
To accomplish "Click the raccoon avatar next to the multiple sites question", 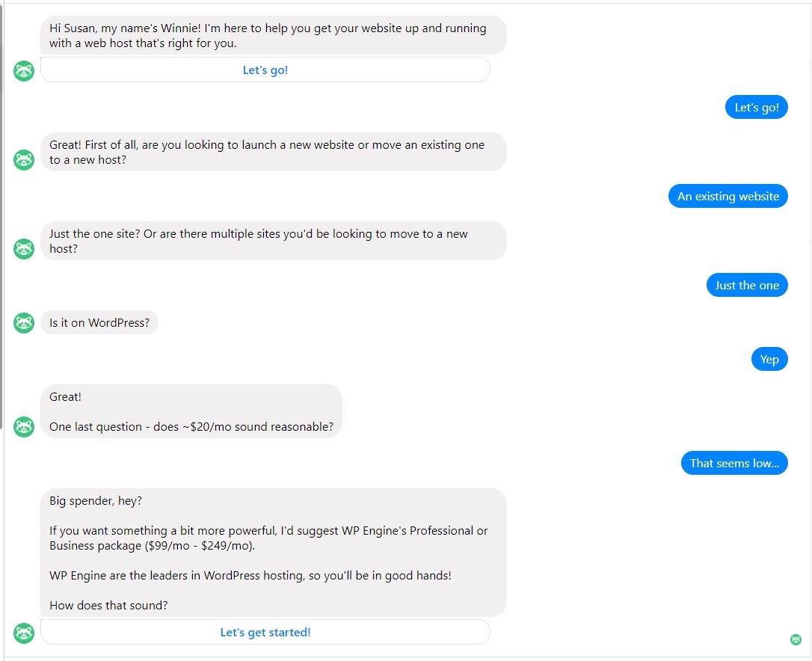I will 24,248.
